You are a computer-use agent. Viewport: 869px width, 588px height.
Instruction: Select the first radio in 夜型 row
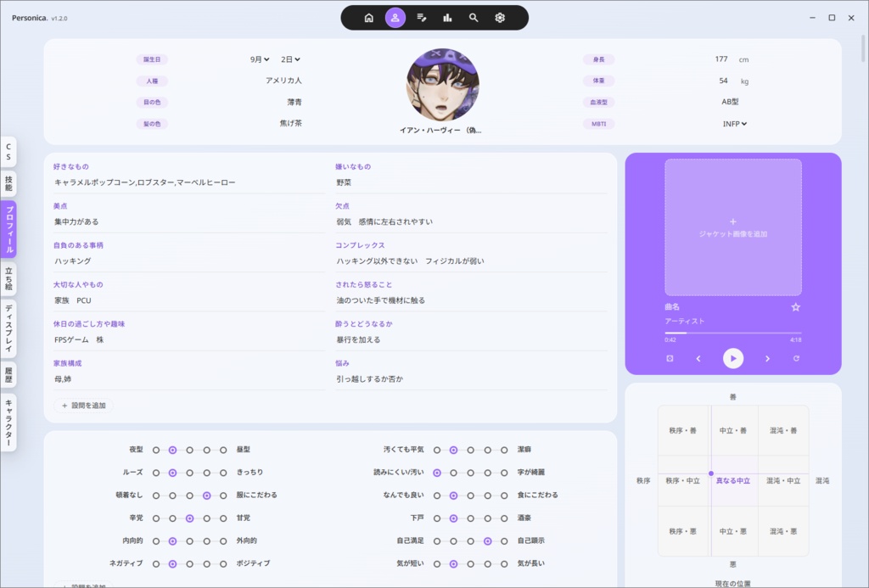pos(156,450)
